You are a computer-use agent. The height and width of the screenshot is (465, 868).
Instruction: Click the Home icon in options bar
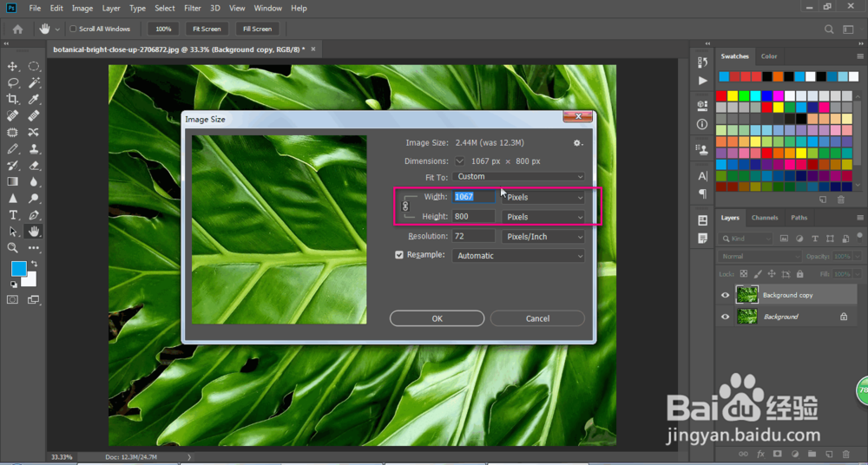click(x=17, y=29)
